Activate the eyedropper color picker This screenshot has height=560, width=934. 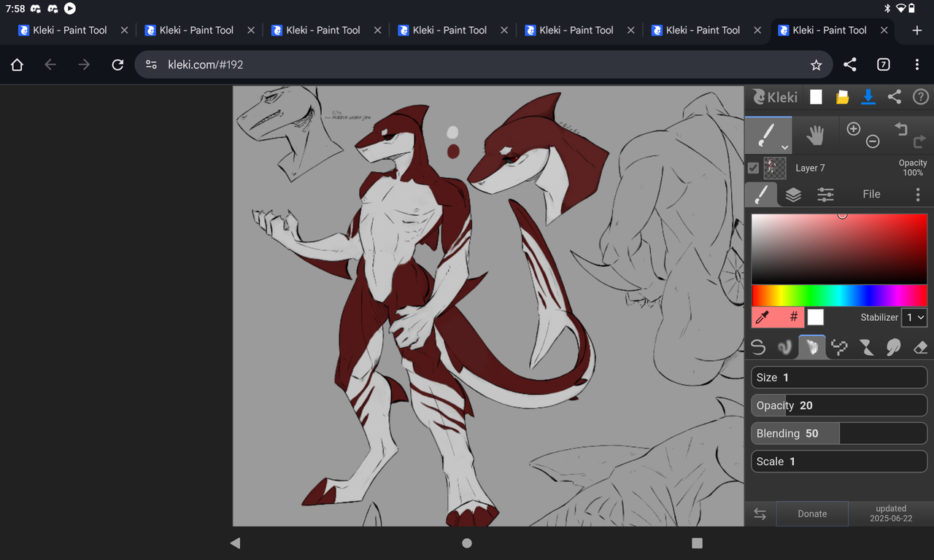(762, 317)
